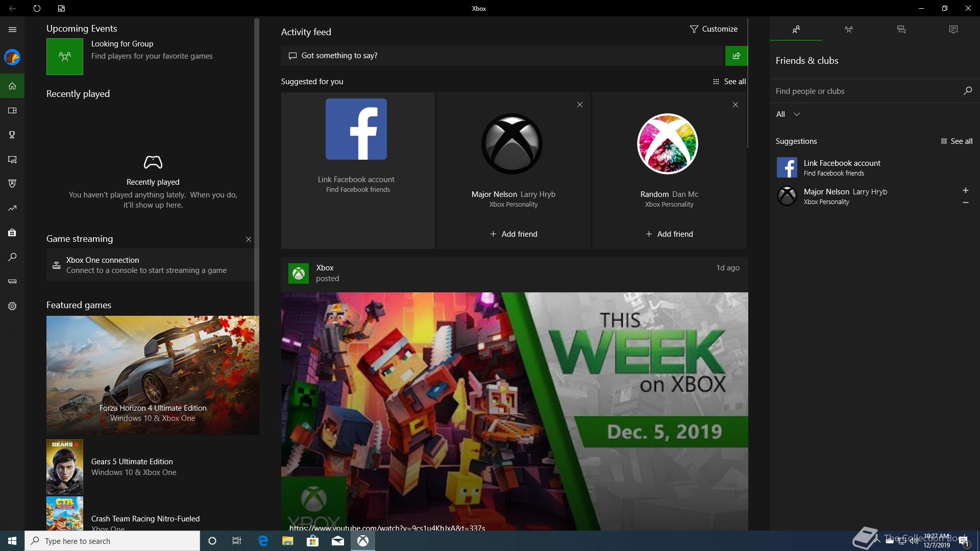Add Random Dan Mc as friend
980x551 pixels.
click(x=669, y=234)
